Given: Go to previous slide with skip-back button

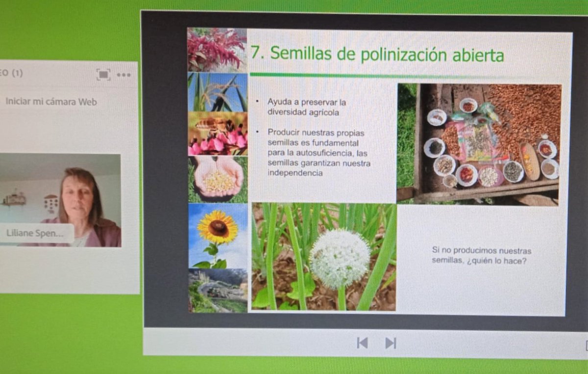Looking at the screenshot, I should tap(362, 343).
